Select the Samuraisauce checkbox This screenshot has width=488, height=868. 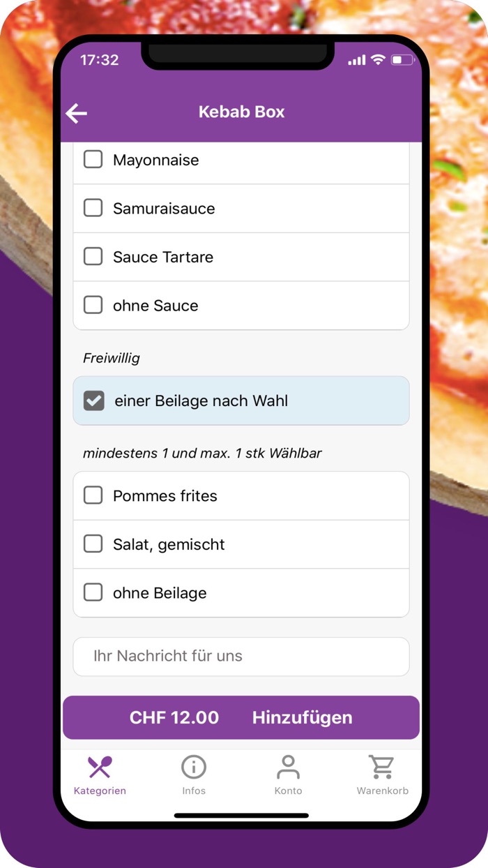[x=93, y=208]
